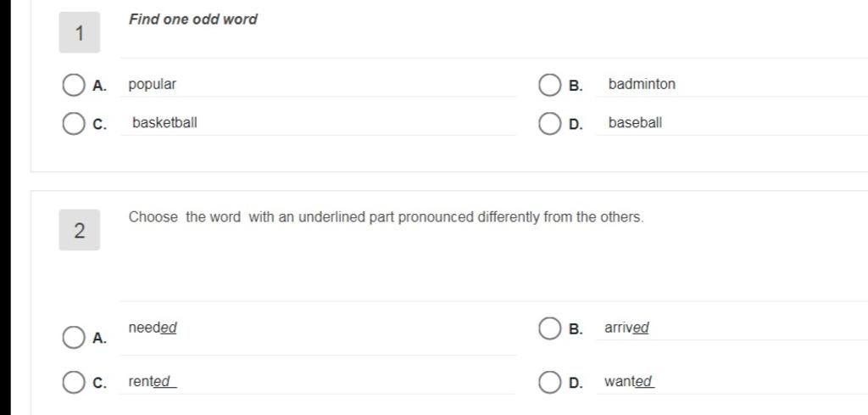Choose option D baseball radio button

click(549, 124)
